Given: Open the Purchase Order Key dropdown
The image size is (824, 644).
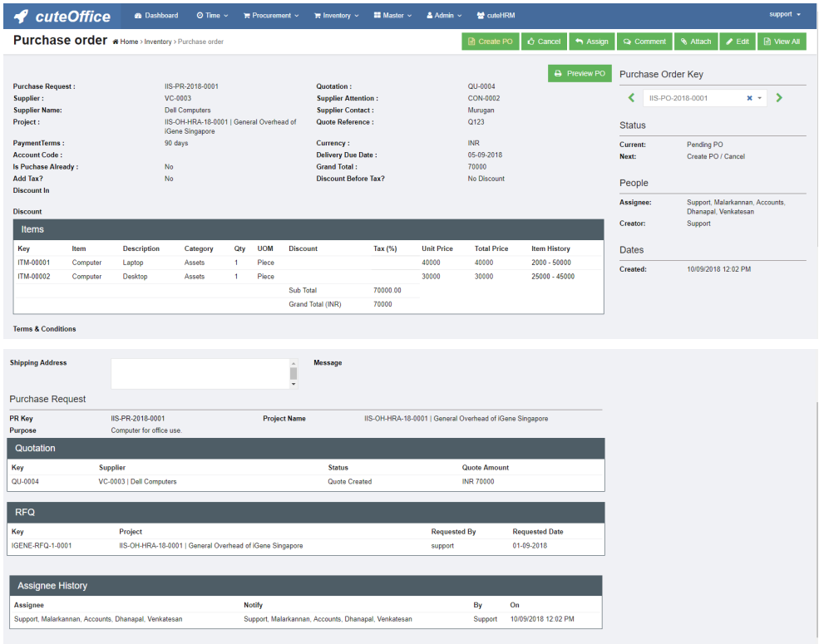Looking at the screenshot, I should pos(760,98).
